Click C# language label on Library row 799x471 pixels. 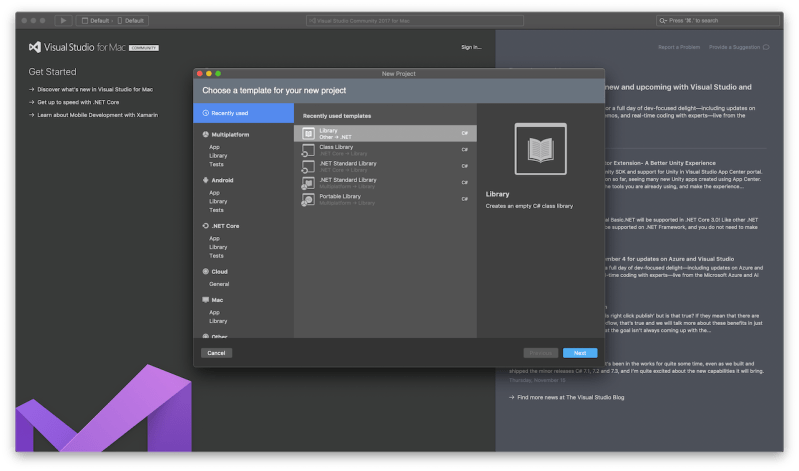[x=465, y=133]
